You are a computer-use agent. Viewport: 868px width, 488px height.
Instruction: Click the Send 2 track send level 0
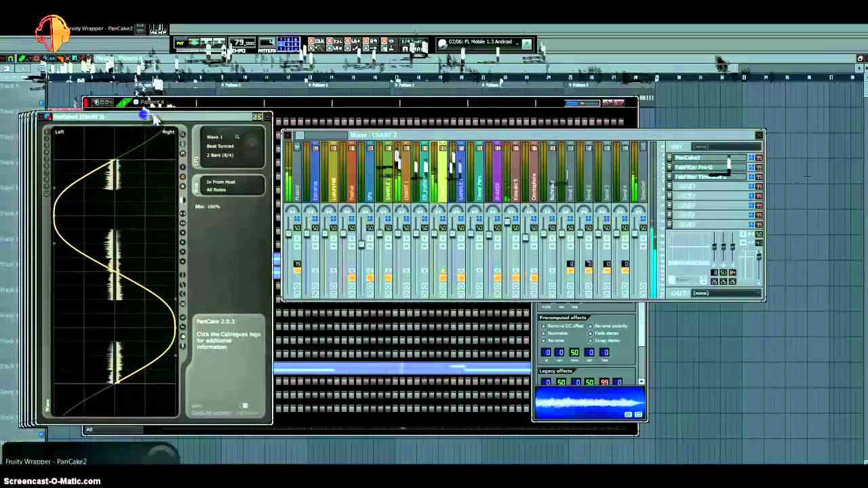(x=589, y=264)
